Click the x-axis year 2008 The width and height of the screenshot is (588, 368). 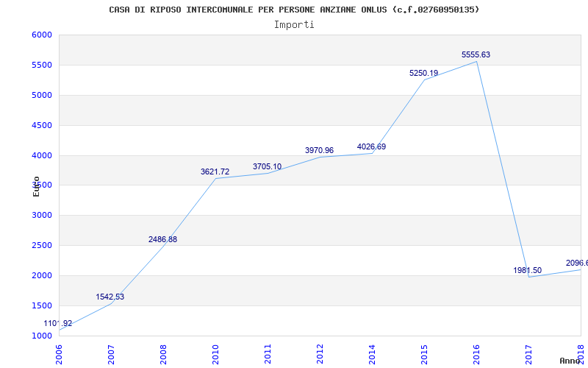(163, 354)
